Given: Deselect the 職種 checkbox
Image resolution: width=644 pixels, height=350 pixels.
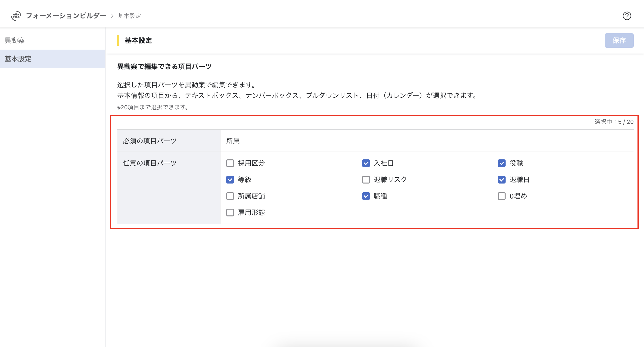Looking at the screenshot, I should point(366,196).
